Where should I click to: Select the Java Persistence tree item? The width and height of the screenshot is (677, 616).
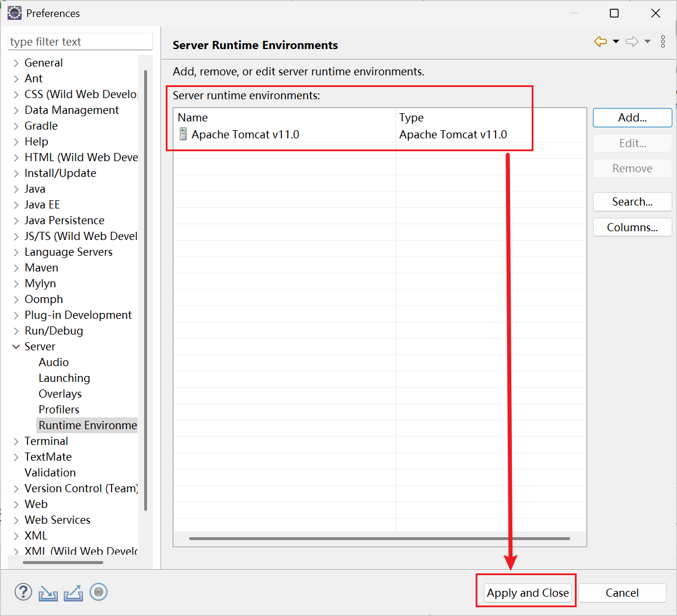64,220
